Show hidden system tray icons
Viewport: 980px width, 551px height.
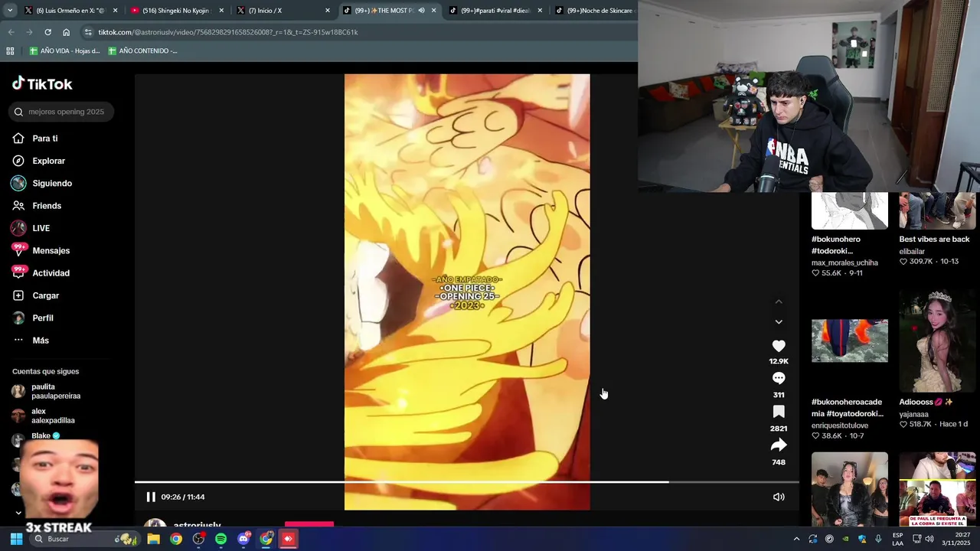796,539
